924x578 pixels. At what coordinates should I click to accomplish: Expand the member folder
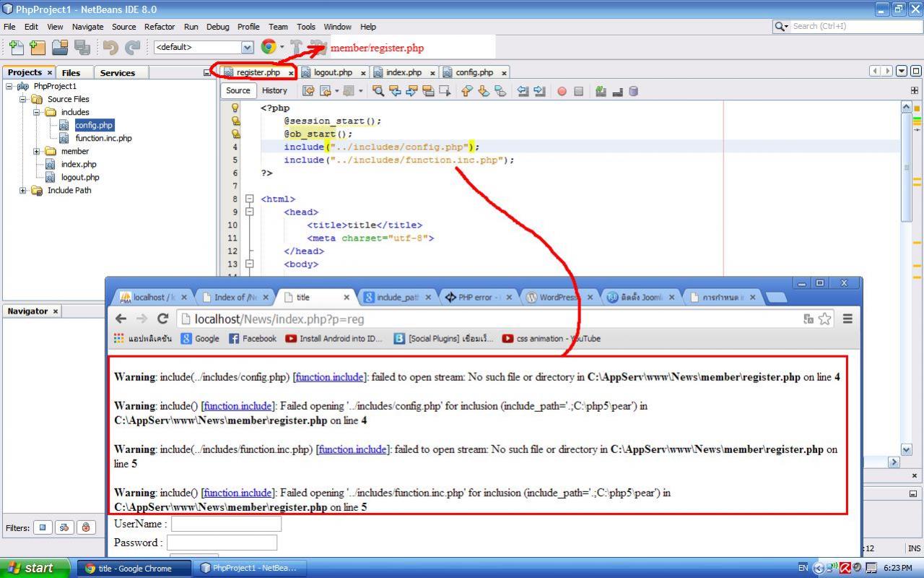37,151
